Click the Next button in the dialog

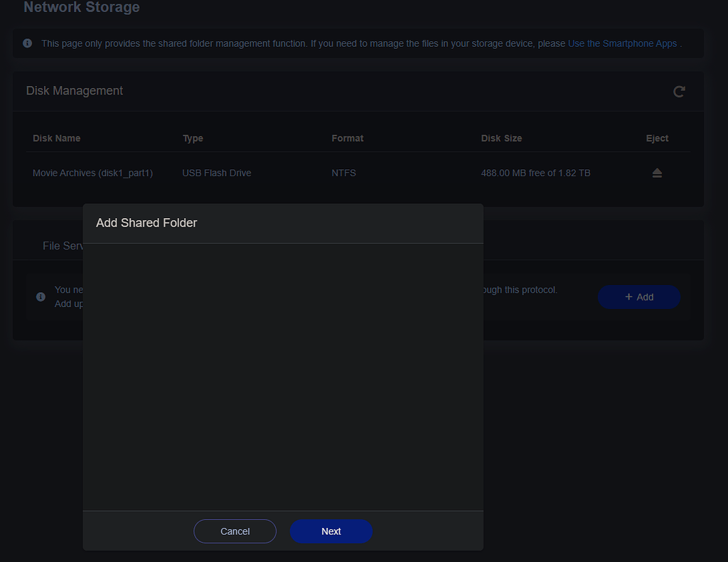[331, 531]
